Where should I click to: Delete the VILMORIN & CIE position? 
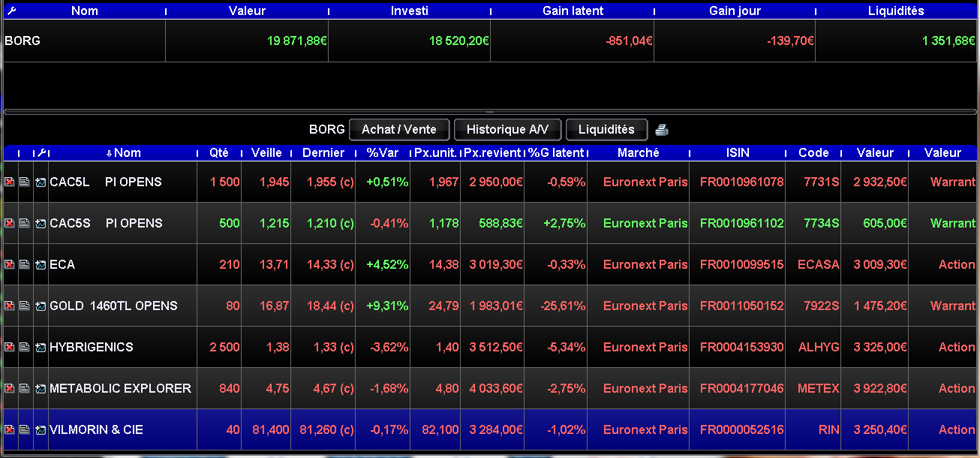coord(10,429)
